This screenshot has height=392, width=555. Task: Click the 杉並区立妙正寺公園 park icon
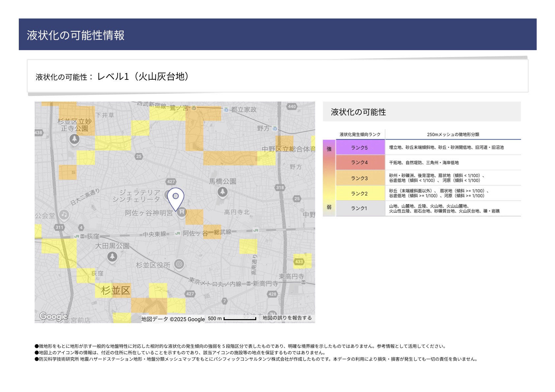click(74, 139)
